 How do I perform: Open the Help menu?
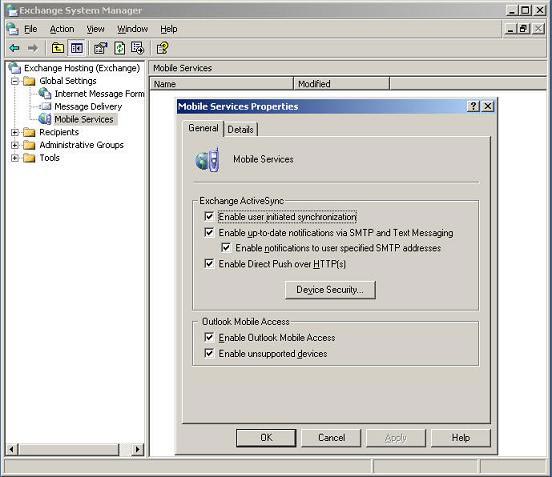tap(169, 29)
